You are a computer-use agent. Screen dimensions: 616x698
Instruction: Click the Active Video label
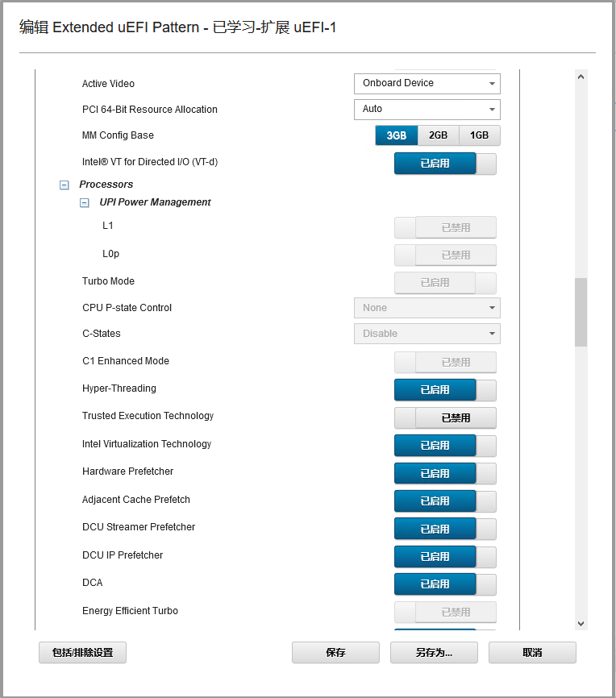[x=108, y=84]
